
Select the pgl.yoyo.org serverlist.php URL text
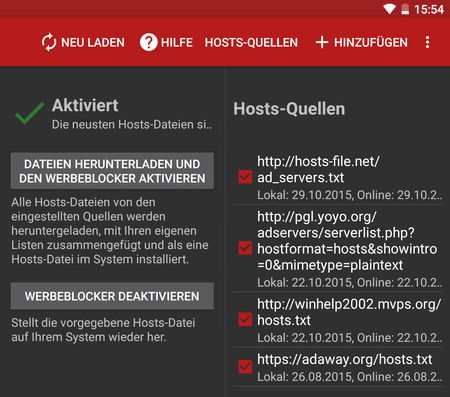point(347,241)
